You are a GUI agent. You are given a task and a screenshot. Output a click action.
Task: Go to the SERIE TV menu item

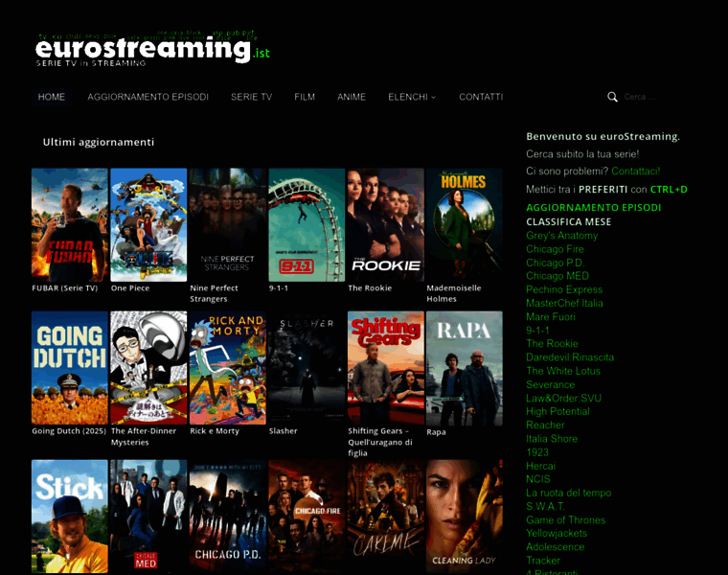click(x=252, y=97)
